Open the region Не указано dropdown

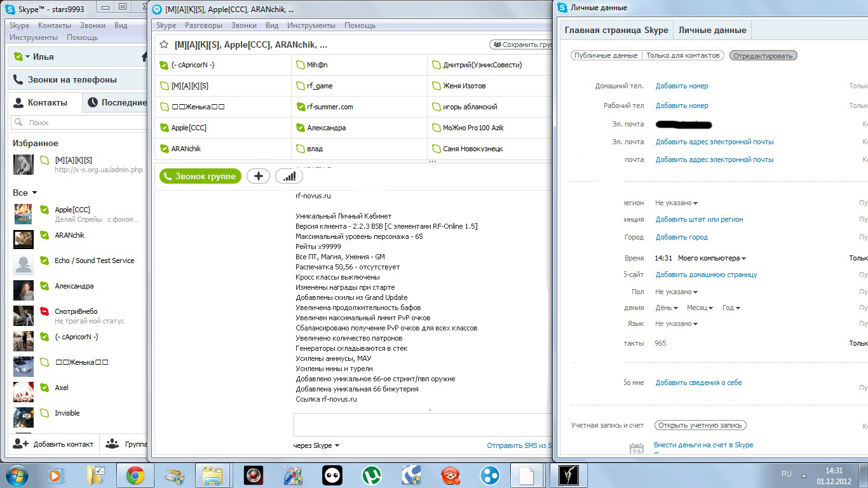[x=676, y=203]
